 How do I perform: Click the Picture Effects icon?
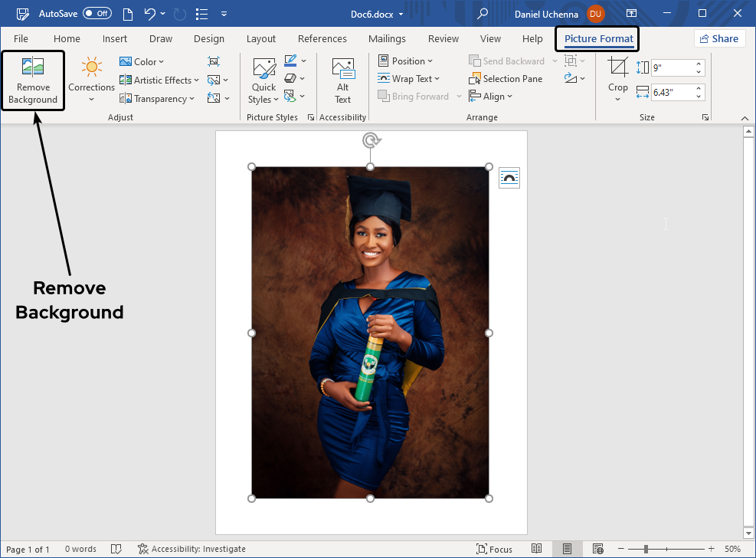coord(291,78)
